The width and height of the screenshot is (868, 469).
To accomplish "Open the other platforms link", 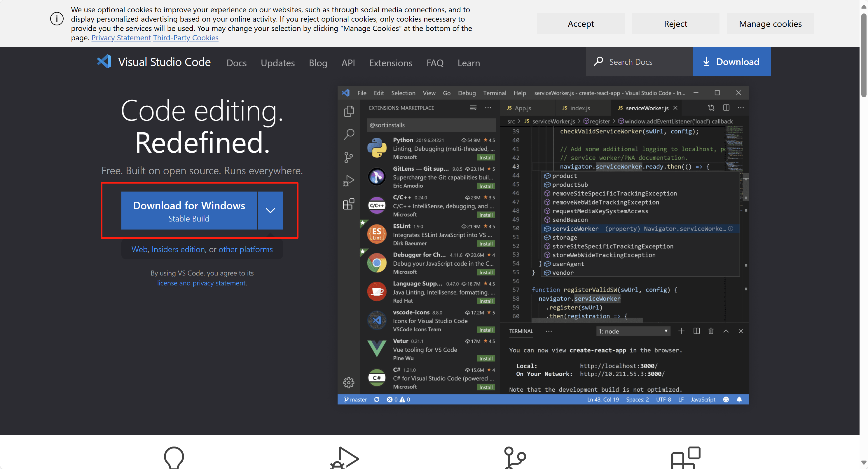I will pyautogui.click(x=246, y=249).
